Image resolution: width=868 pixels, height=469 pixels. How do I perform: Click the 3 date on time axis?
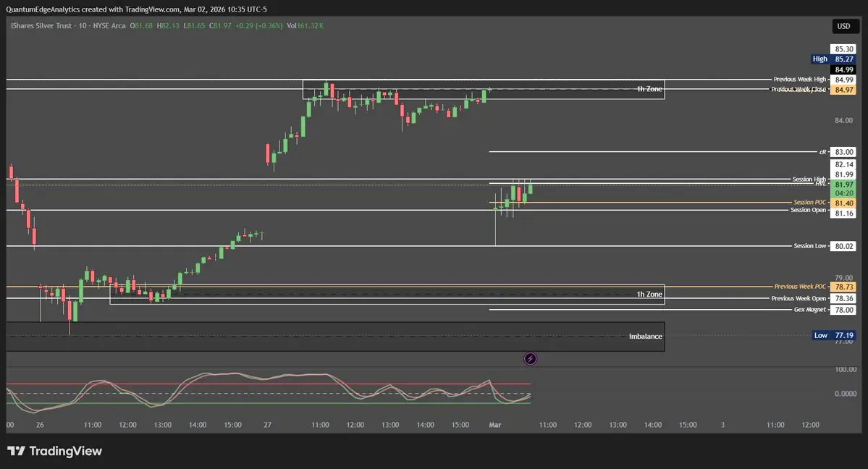point(722,425)
